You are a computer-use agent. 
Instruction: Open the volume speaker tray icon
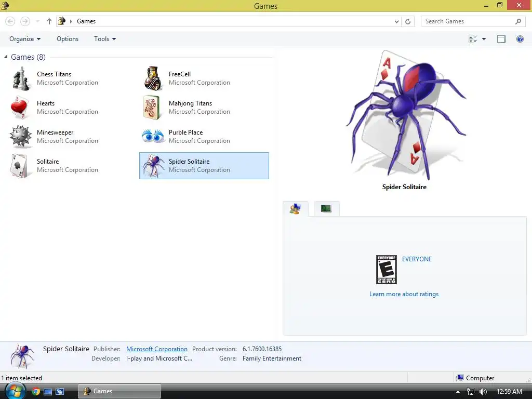point(483,392)
